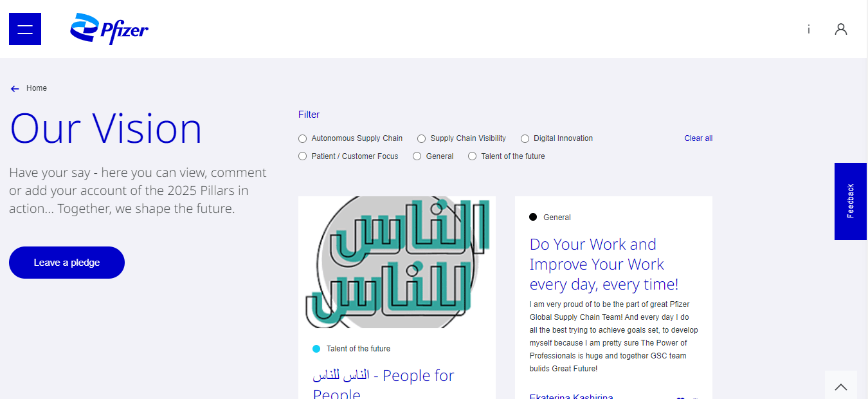This screenshot has height=399, width=868.
Task: Click the Pfizer logo
Action: [x=109, y=29]
